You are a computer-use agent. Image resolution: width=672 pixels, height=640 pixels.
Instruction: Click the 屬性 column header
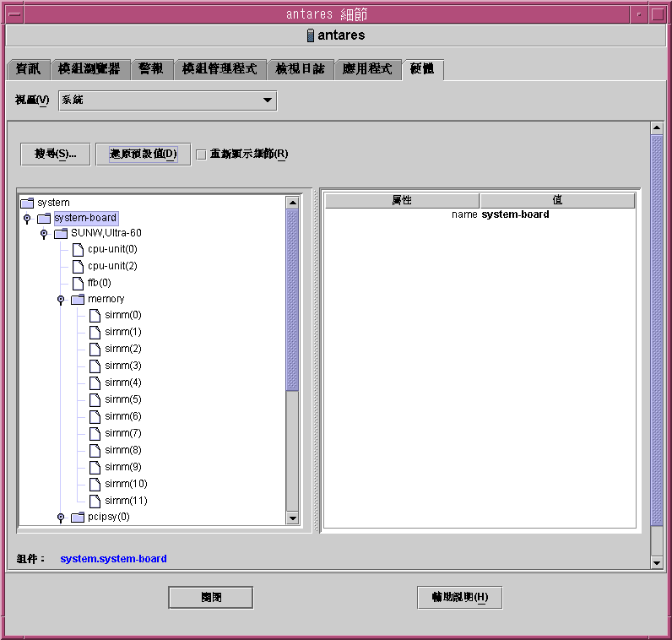coord(402,201)
